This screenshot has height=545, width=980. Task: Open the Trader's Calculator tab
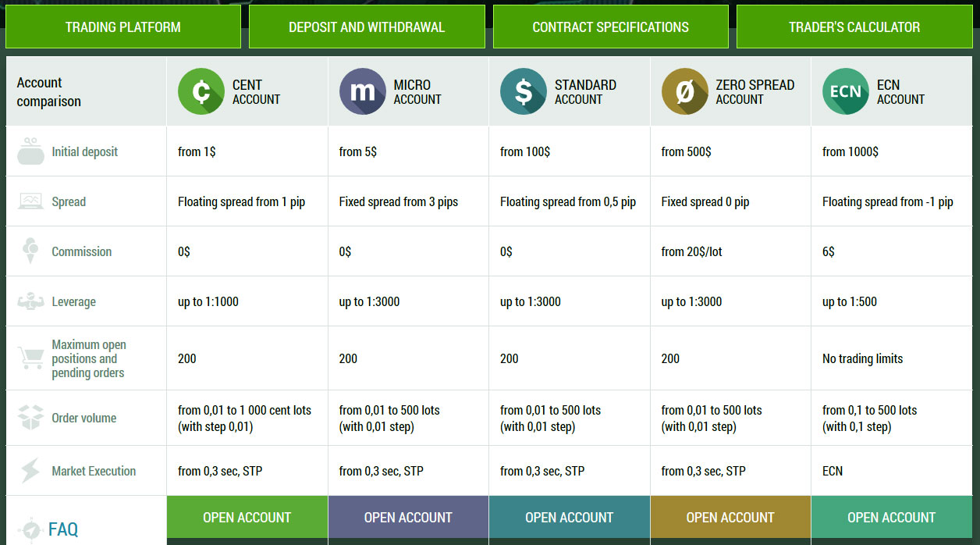pos(854,27)
